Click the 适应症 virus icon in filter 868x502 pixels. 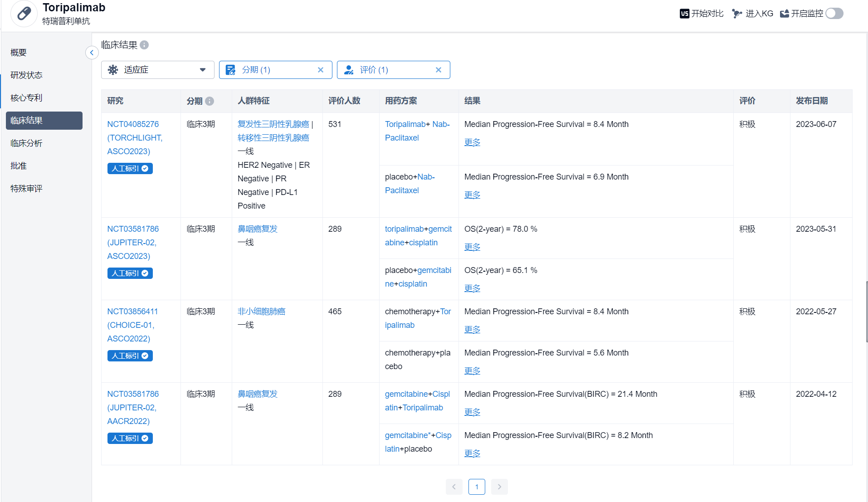[113, 70]
